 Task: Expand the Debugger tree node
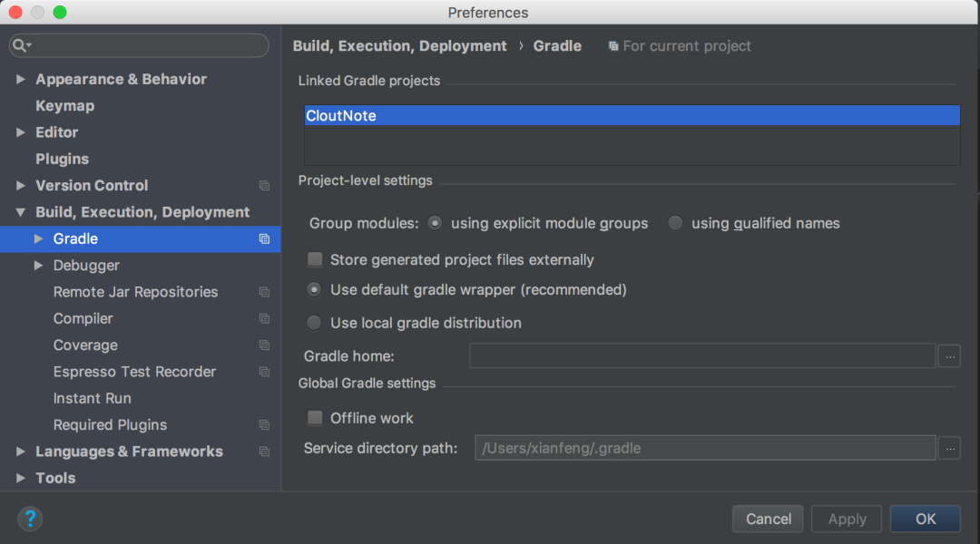click(x=38, y=266)
